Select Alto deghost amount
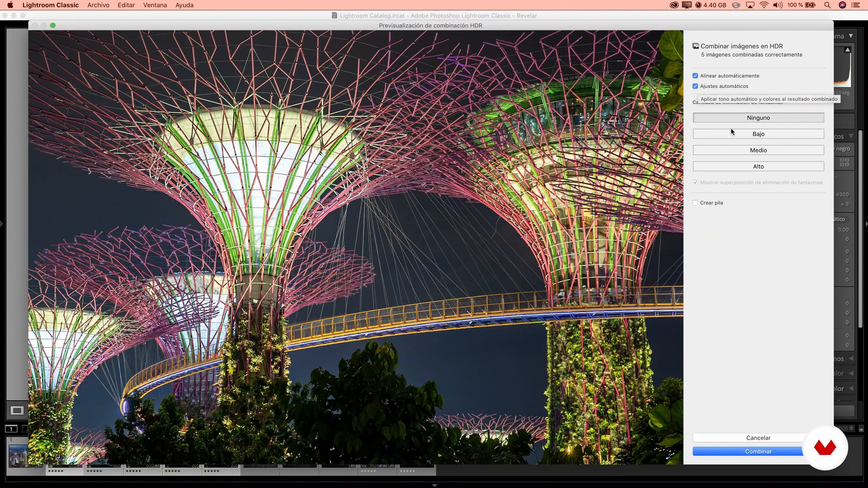Viewport: 868px width, 488px height. [x=758, y=166]
